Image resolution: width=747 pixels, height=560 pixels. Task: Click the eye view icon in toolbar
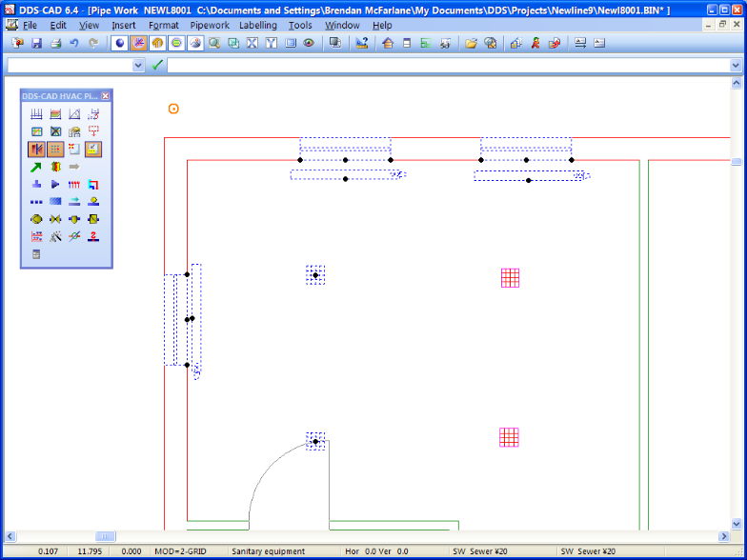tap(309, 44)
